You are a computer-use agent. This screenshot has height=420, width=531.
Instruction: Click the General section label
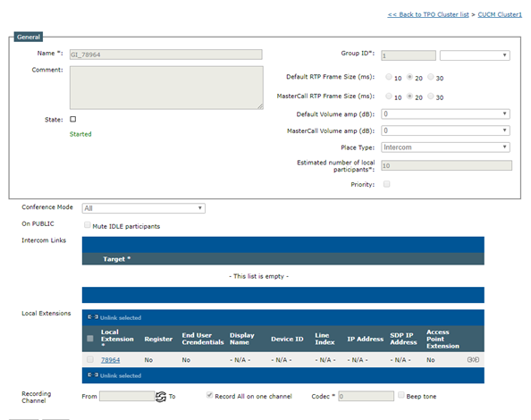click(29, 37)
